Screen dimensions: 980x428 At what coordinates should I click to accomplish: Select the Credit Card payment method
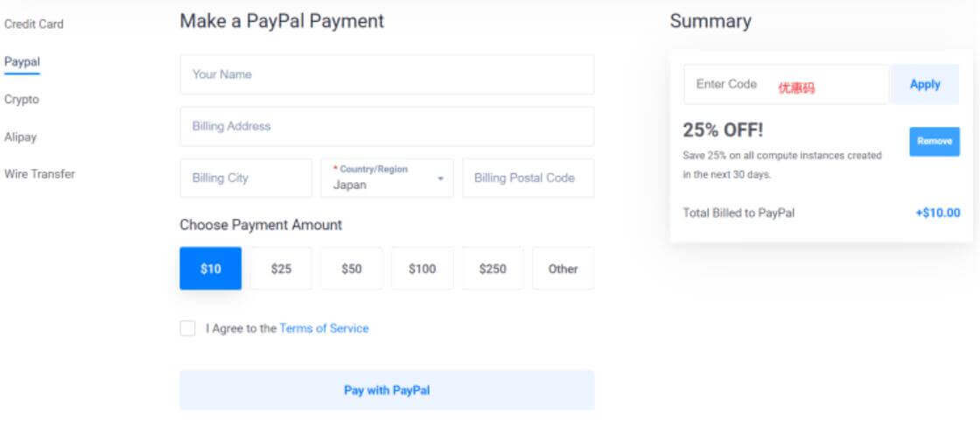[x=34, y=25]
